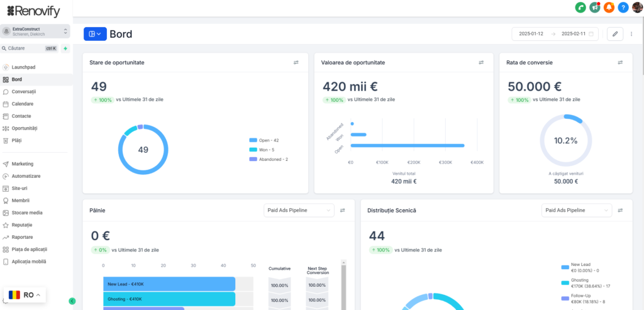Toggle the New Lead legend swatch

(x=565, y=267)
